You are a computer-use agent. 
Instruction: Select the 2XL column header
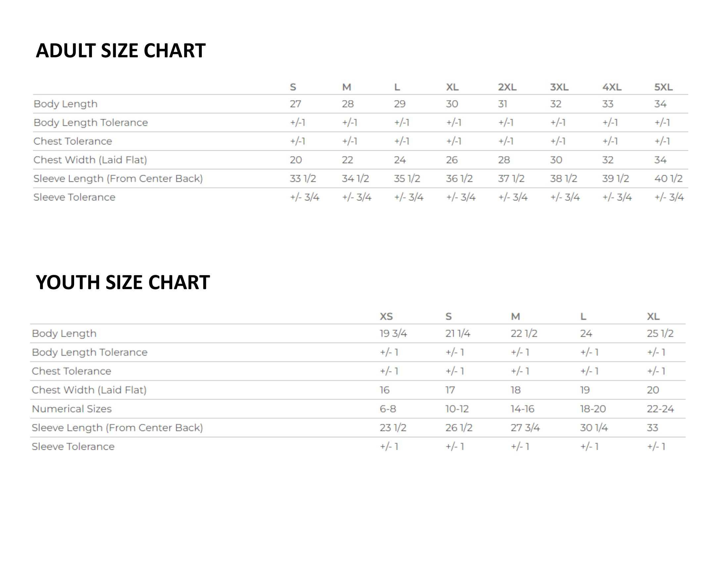(x=507, y=87)
